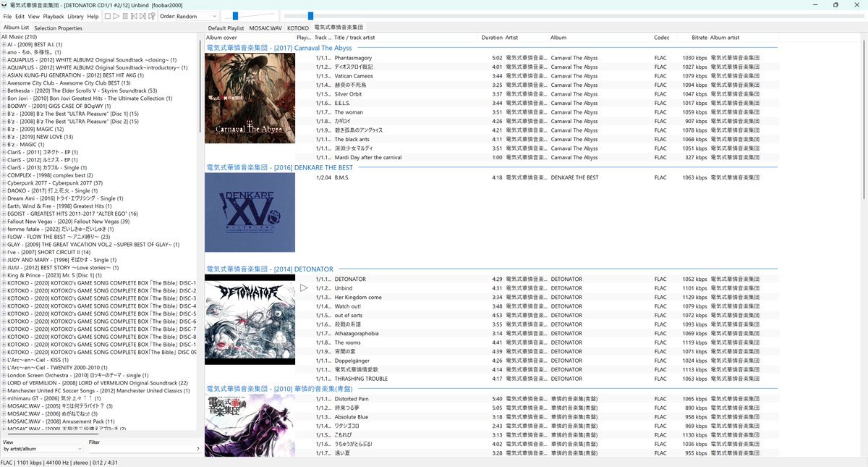Viewport: 868px width, 467px height.
Task: Expand the King & Prince Mr. 5 node
Action: (x=4, y=275)
